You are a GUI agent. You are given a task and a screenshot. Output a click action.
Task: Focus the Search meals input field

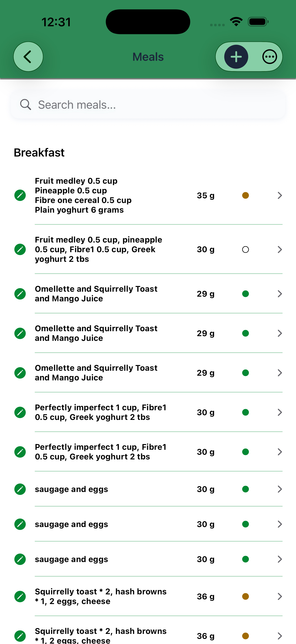click(148, 105)
